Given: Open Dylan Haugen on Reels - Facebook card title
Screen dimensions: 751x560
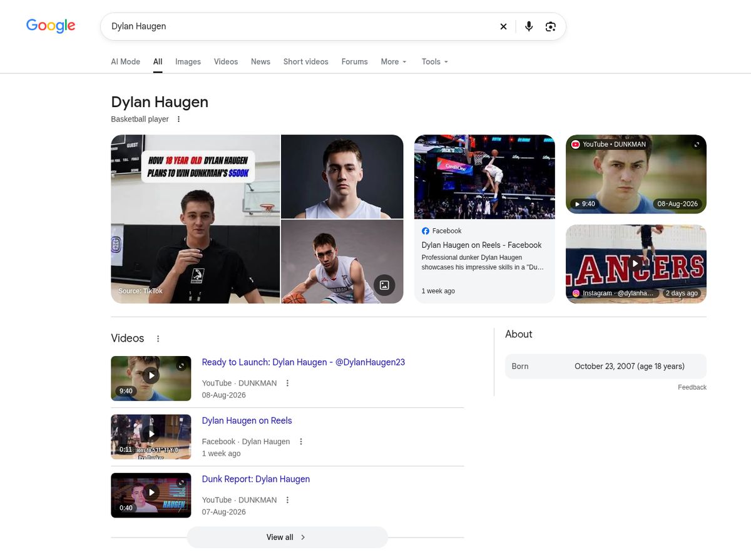Looking at the screenshot, I should pos(481,245).
